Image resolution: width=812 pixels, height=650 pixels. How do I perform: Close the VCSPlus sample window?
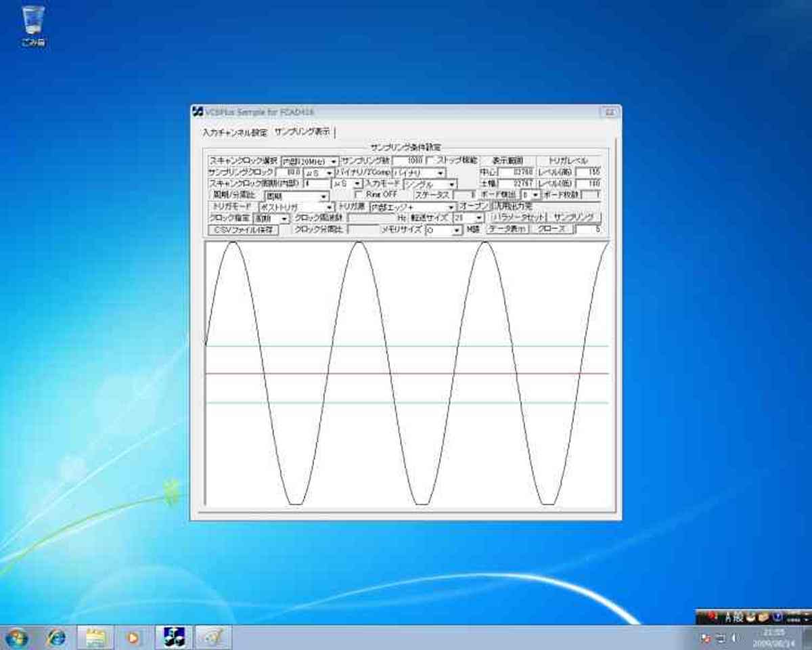[x=608, y=112]
